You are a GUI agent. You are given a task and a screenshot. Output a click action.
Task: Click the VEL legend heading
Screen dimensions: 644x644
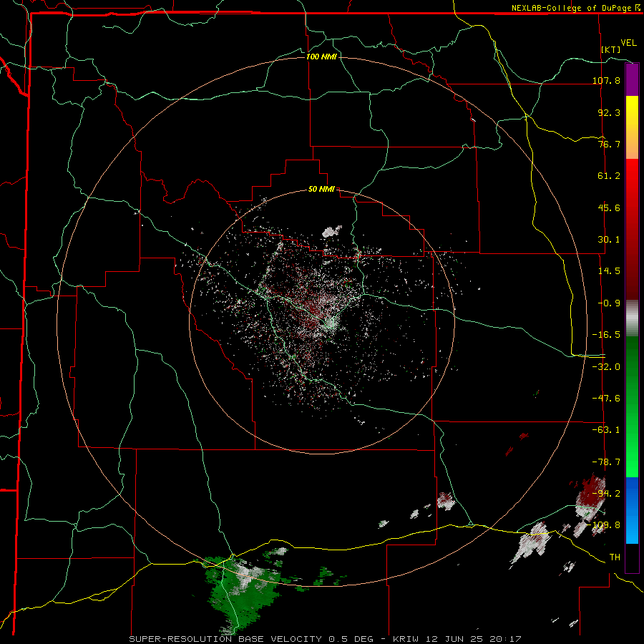pyautogui.click(x=628, y=43)
